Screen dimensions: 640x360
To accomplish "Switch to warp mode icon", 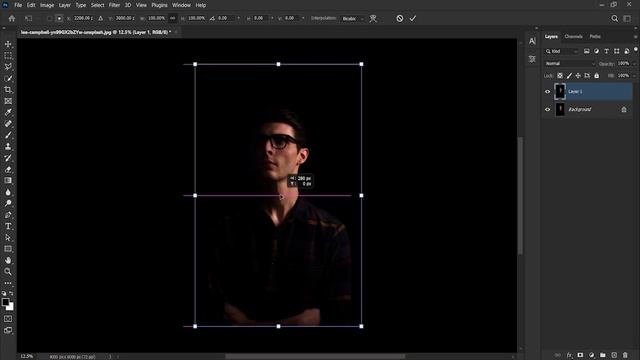I will point(373,18).
